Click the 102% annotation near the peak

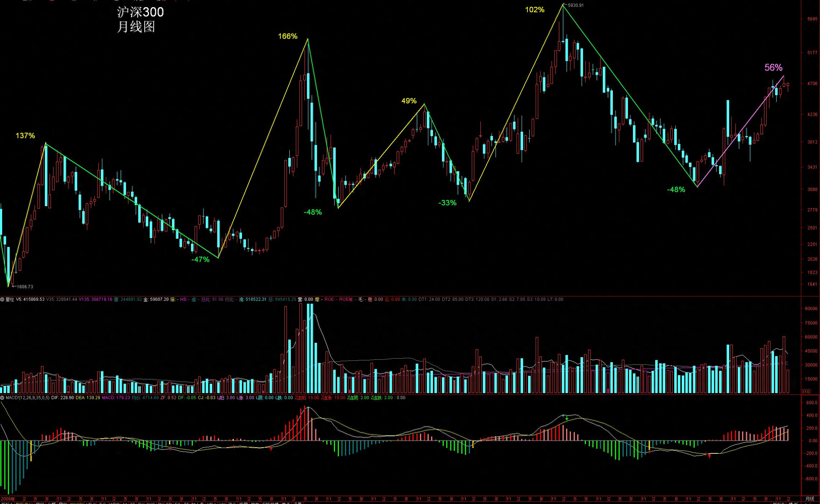click(x=535, y=10)
